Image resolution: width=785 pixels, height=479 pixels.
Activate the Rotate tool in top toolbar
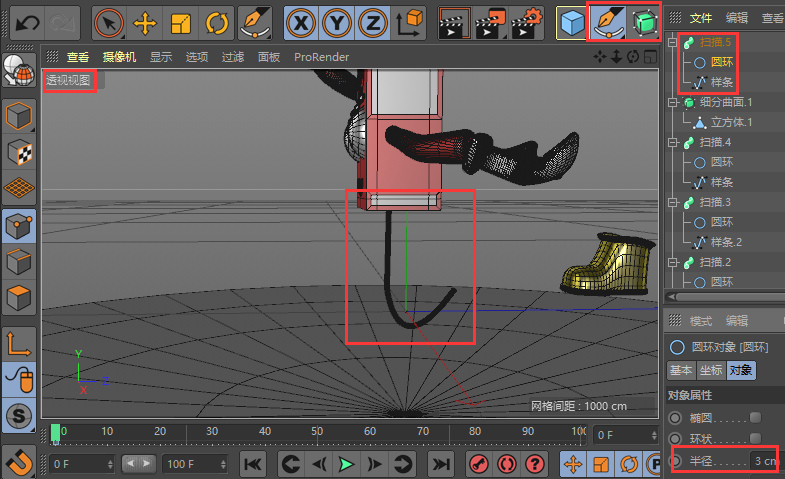(x=216, y=23)
